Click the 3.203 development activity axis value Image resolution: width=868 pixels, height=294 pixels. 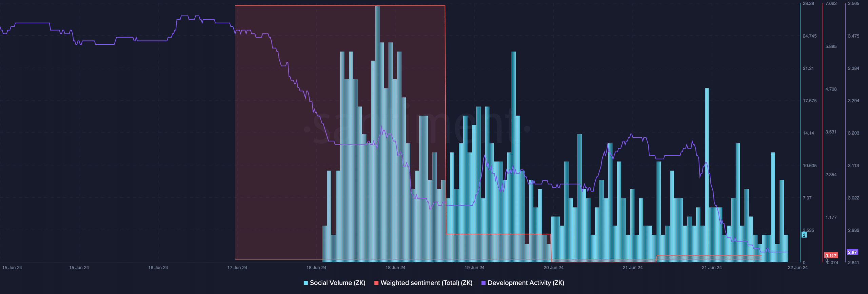click(854, 133)
